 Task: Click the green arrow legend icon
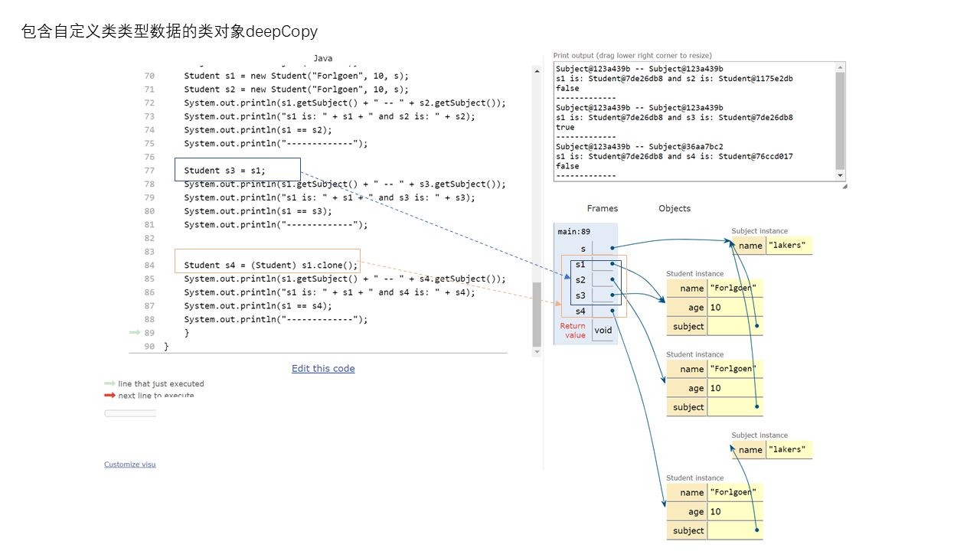coord(109,384)
